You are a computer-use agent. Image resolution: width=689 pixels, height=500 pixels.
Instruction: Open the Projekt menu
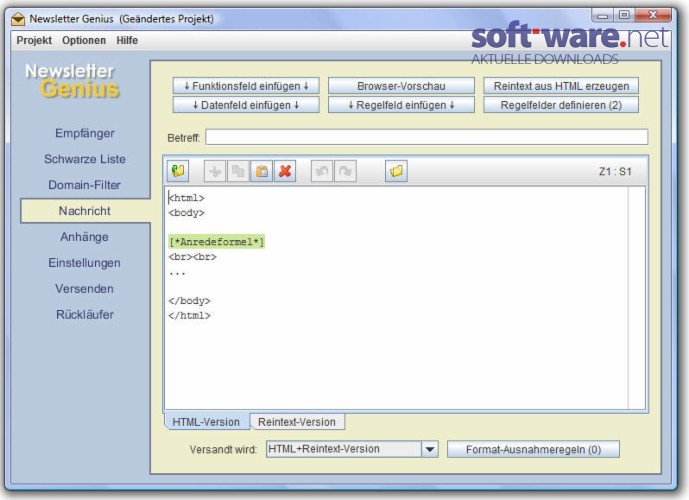(34, 40)
